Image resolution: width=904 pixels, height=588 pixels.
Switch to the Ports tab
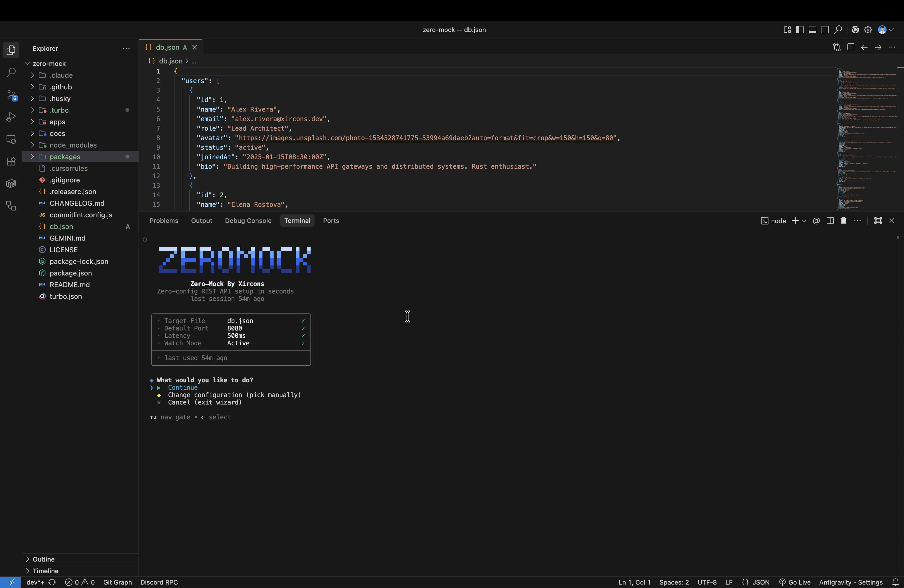pos(331,221)
